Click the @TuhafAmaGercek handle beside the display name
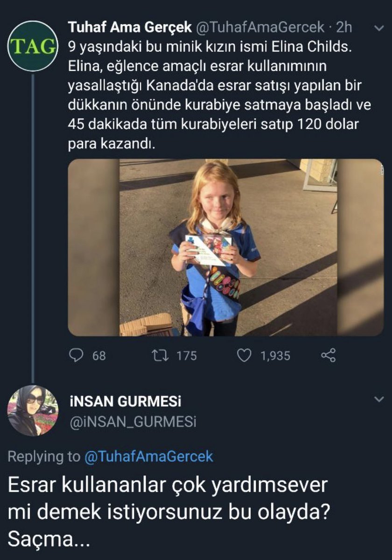392x560 pixels. pyautogui.click(x=259, y=28)
